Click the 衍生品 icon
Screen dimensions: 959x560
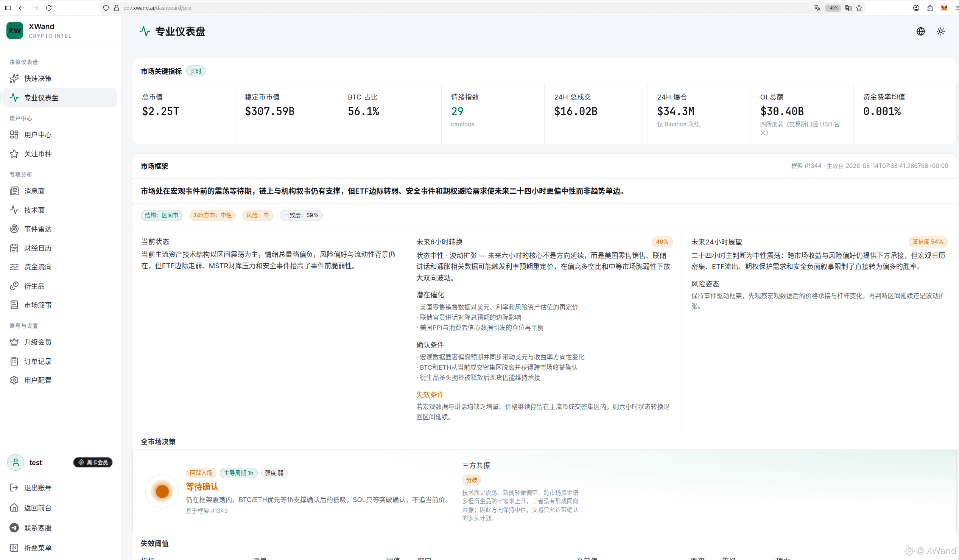pyautogui.click(x=14, y=286)
